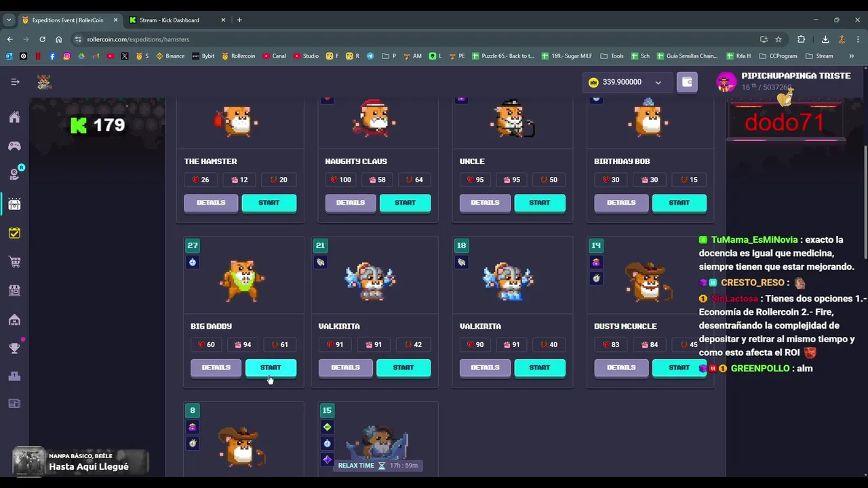Start the level 21 Valkirita expedition
This screenshot has width=868, height=488.
coord(403,367)
